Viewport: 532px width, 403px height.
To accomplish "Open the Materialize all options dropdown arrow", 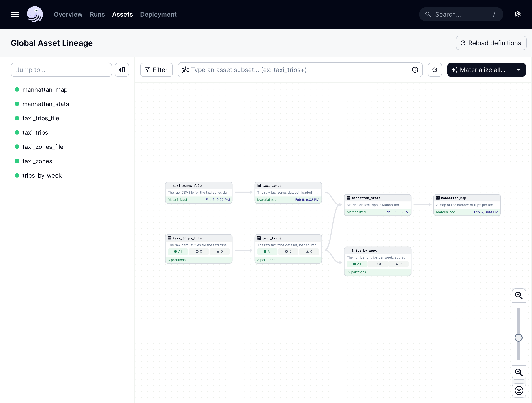I will pyautogui.click(x=519, y=70).
